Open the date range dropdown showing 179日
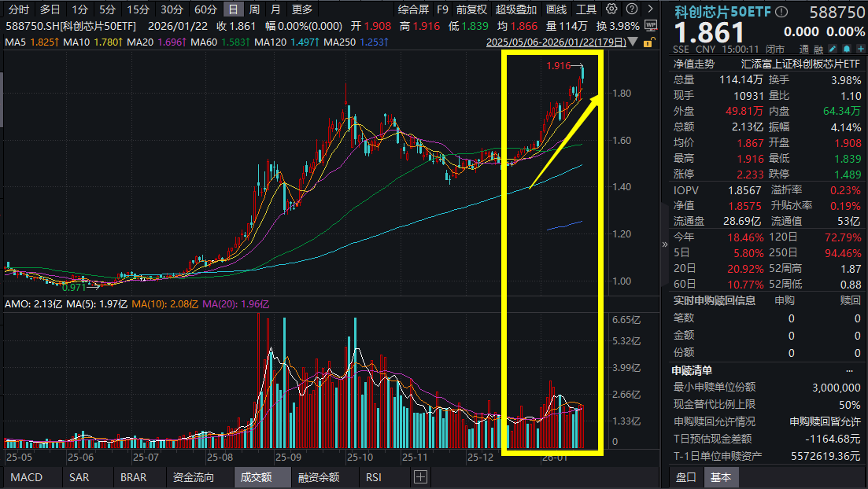Viewport: 868px width, 489px height. 633,42
